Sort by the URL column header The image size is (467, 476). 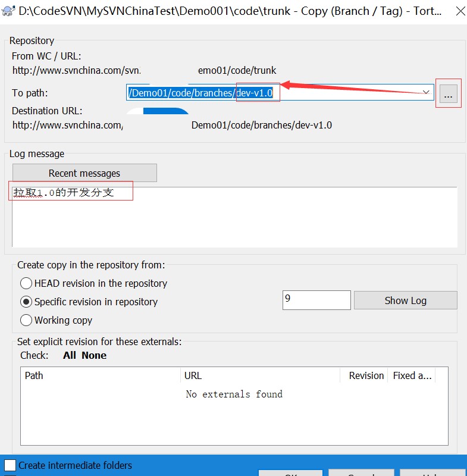(x=260, y=375)
